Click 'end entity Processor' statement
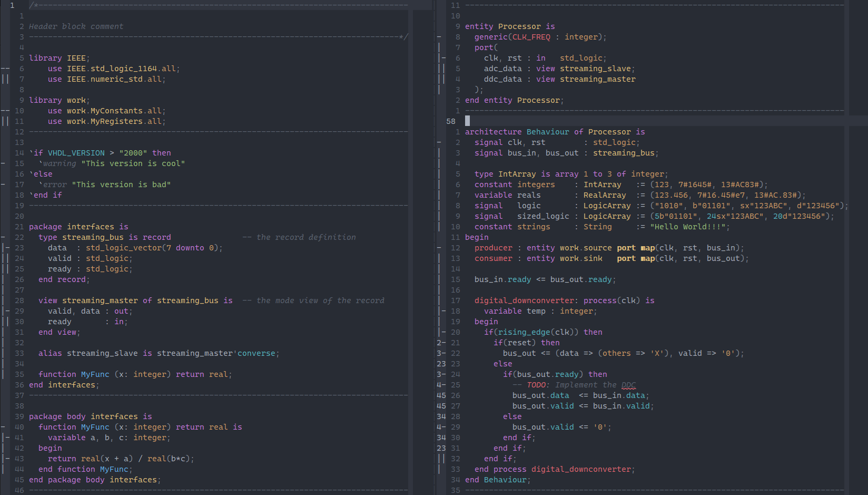Image resolution: width=868 pixels, height=495 pixels. [515, 100]
